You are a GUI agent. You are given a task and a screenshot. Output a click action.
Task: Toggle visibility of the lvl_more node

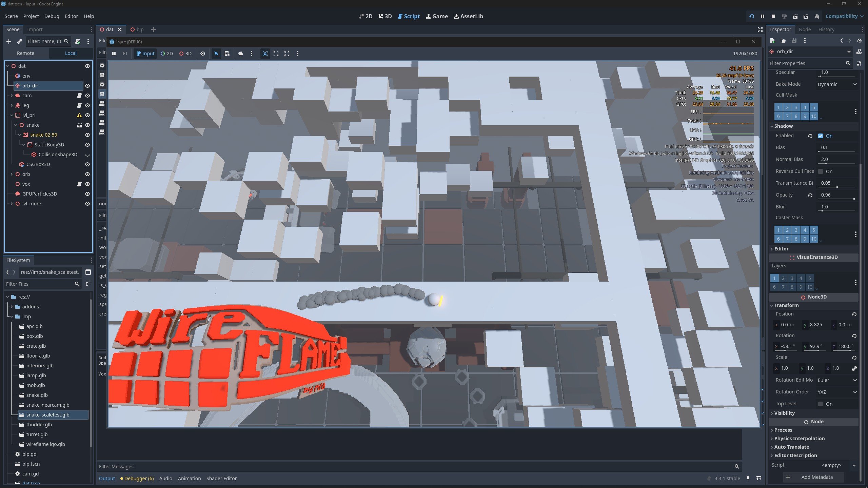tap(87, 204)
